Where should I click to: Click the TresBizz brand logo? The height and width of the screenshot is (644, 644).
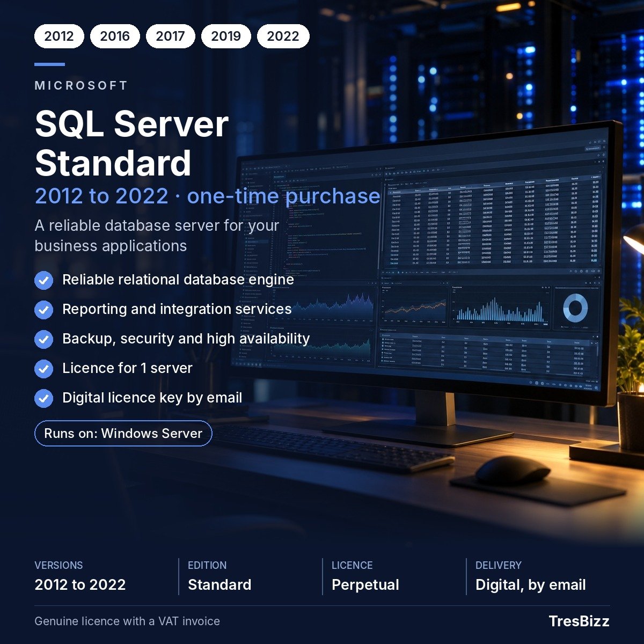coord(579,621)
